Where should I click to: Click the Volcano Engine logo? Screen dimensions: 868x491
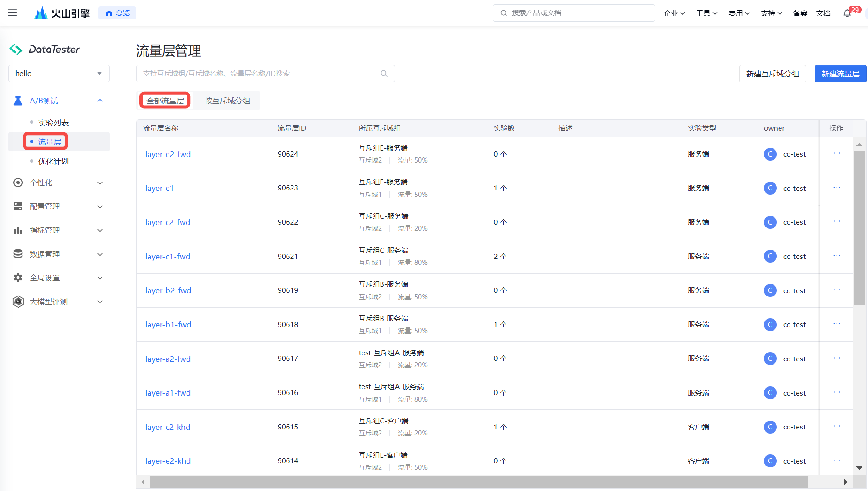click(x=62, y=13)
